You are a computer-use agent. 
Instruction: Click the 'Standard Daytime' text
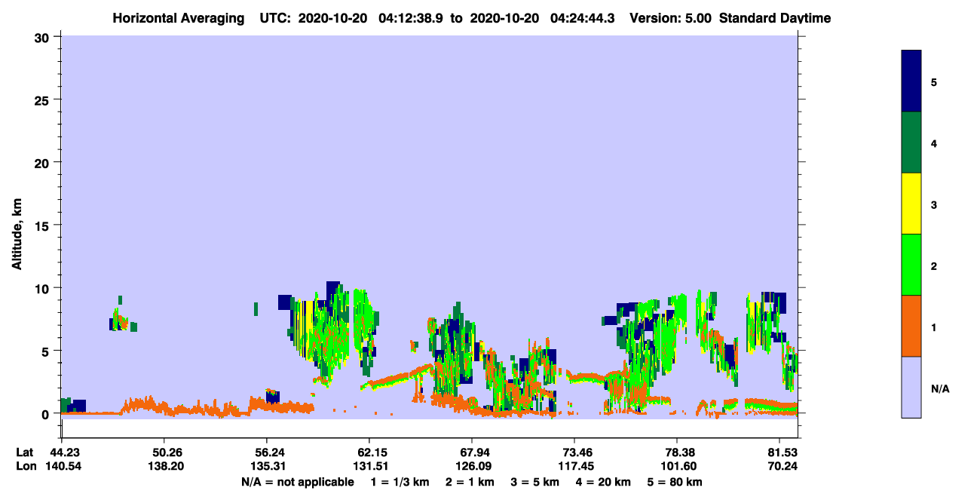tap(775, 18)
